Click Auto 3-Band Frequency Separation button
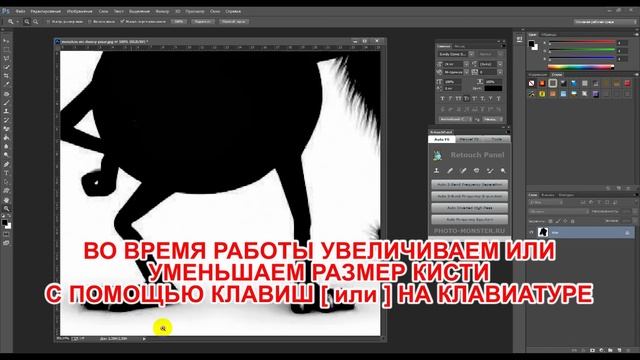640x360 pixels. pyautogui.click(x=469, y=196)
